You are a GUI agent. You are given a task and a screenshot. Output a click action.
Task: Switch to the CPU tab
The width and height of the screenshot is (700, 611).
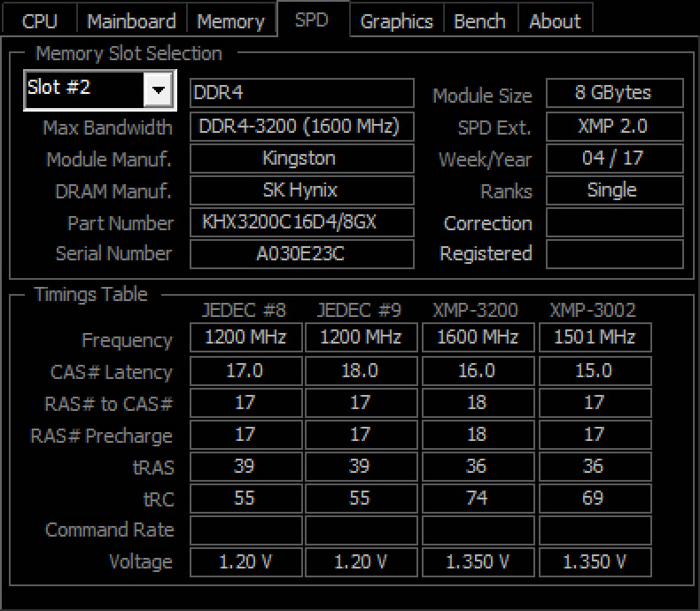click(x=39, y=21)
